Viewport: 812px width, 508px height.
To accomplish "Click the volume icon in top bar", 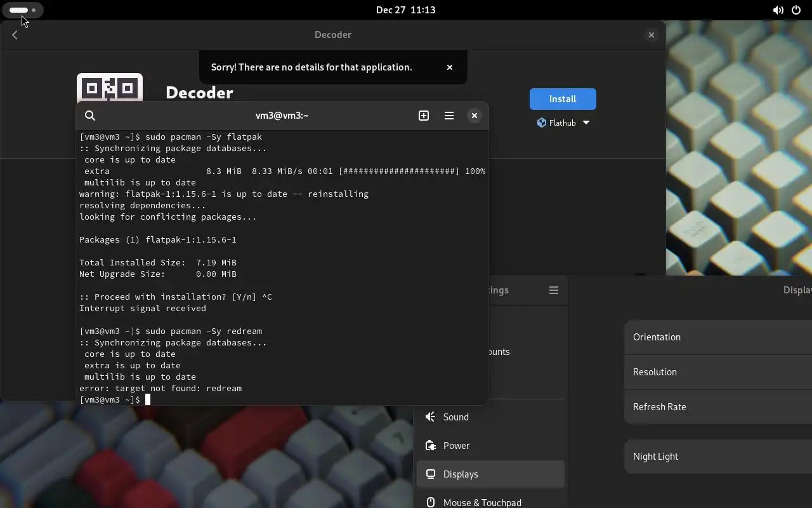I will (778, 10).
